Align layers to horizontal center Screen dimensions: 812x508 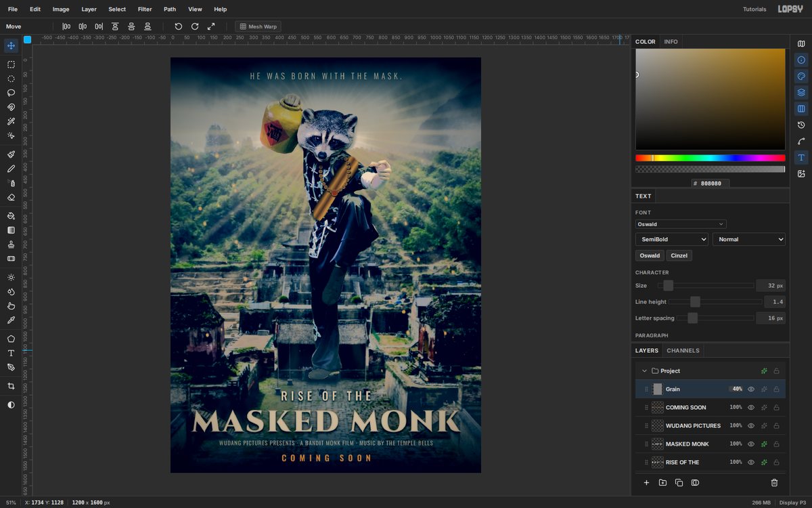tap(83, 26)
